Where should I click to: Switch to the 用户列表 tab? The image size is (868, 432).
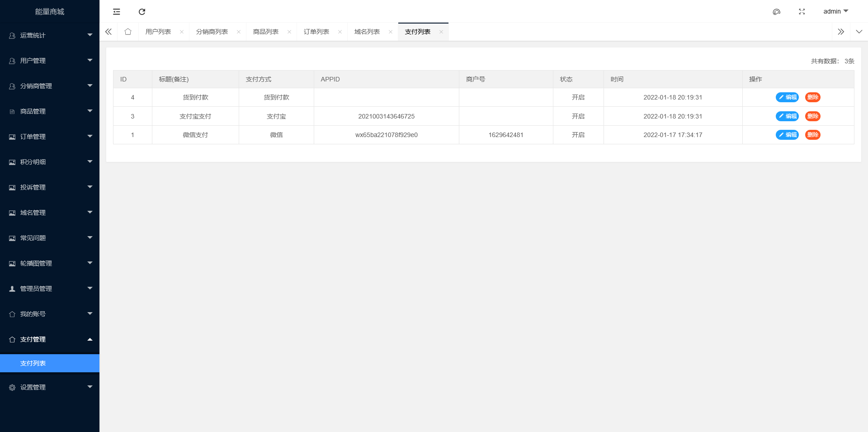pyautogui.click(x=158, y=32)
